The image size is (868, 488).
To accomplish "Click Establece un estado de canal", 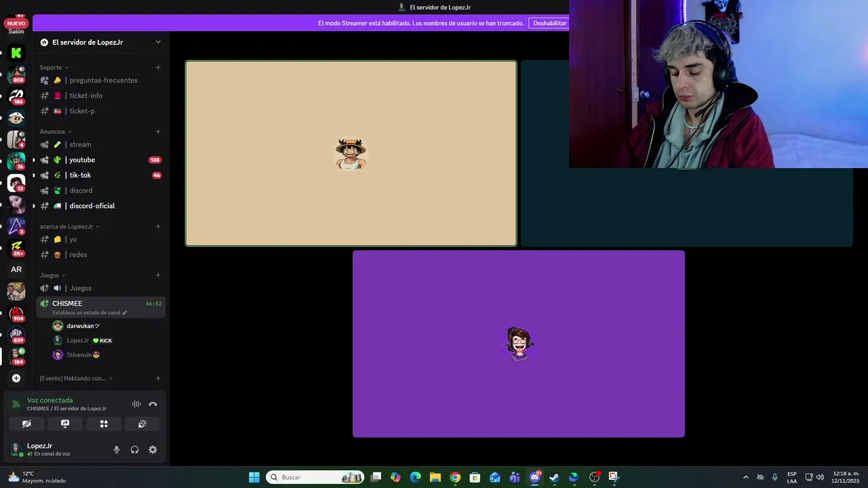I will coord(86,312).
